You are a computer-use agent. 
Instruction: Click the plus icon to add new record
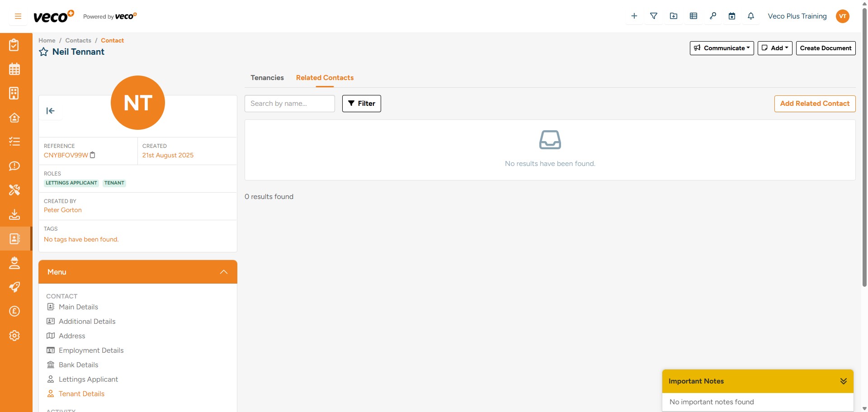point(634,16)
